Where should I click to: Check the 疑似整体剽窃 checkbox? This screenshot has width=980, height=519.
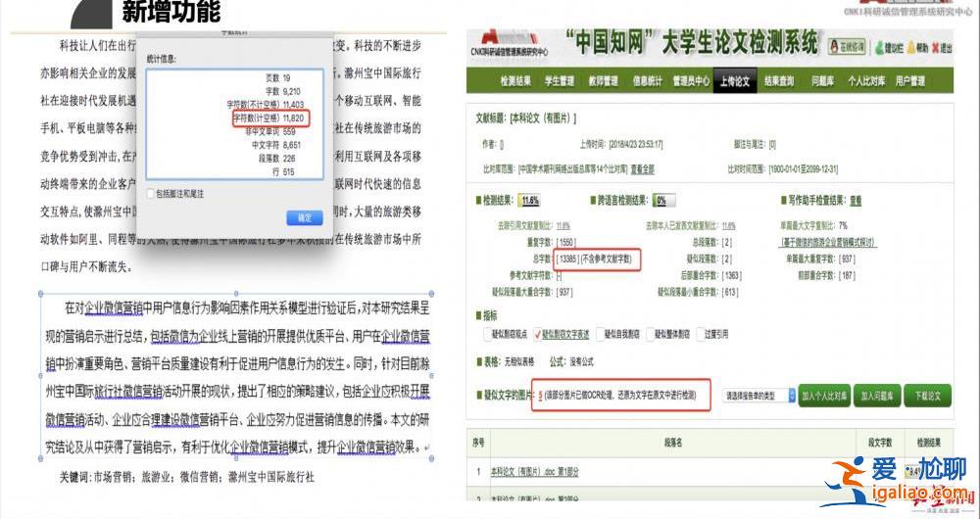[650, 334]
